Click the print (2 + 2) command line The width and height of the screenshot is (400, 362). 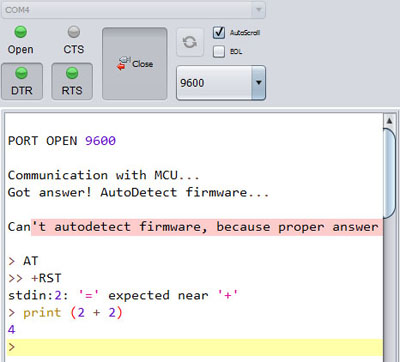72,313
